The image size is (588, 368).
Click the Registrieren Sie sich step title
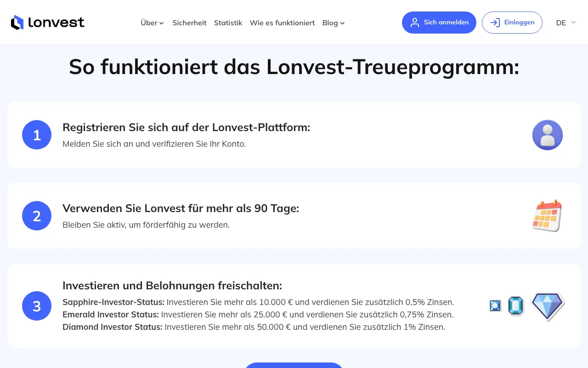click(187, 127)
